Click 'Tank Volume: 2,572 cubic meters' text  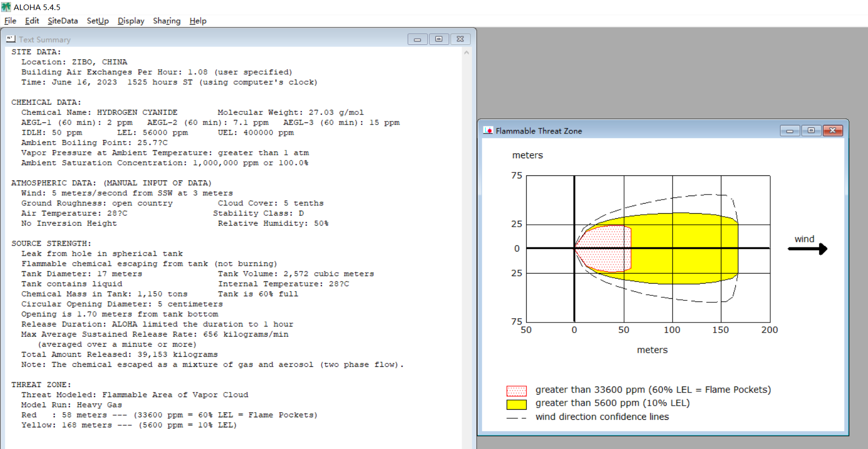pyautogui.click(x=296, y=274)
